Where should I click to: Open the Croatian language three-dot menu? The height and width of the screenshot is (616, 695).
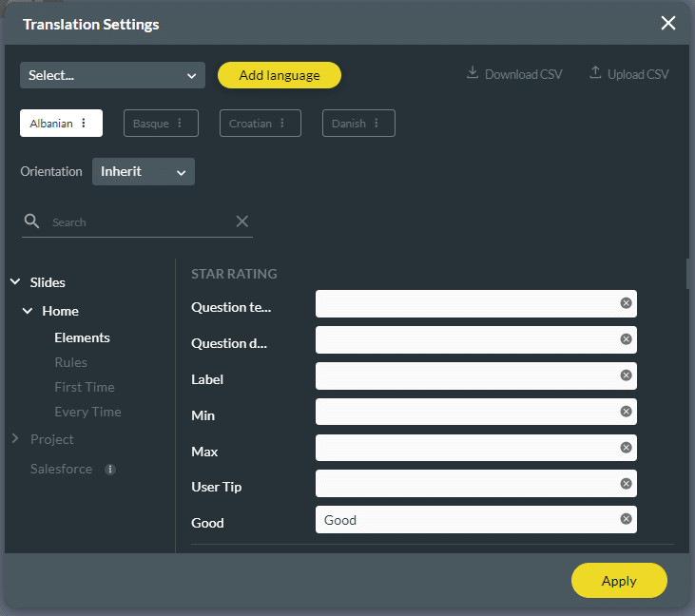click(283, 124)
